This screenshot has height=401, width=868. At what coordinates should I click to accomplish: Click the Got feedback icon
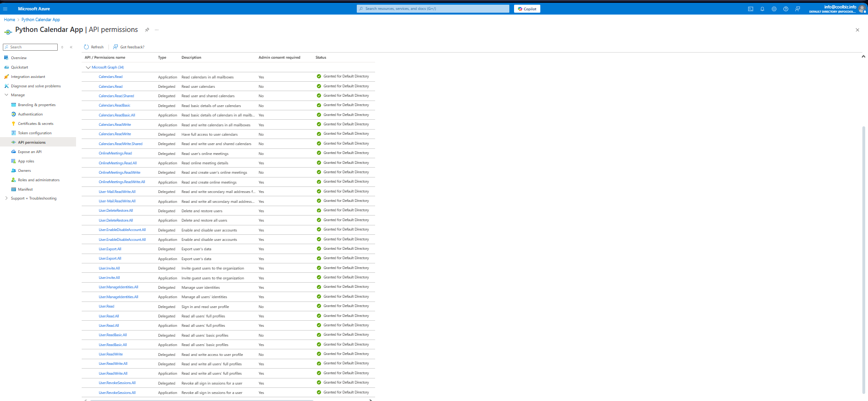[x=115, y=47]
